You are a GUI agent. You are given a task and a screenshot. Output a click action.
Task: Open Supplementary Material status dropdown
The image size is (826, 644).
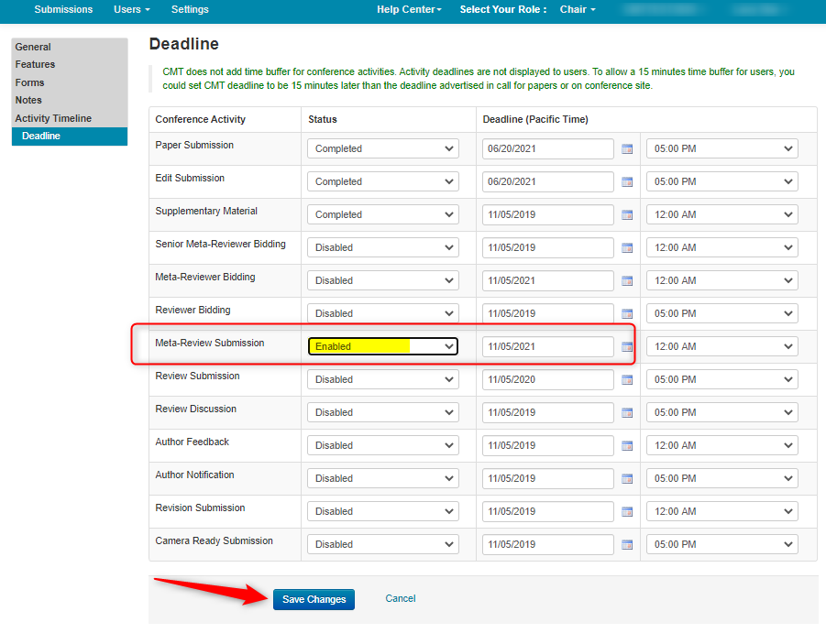coord(383,214)
